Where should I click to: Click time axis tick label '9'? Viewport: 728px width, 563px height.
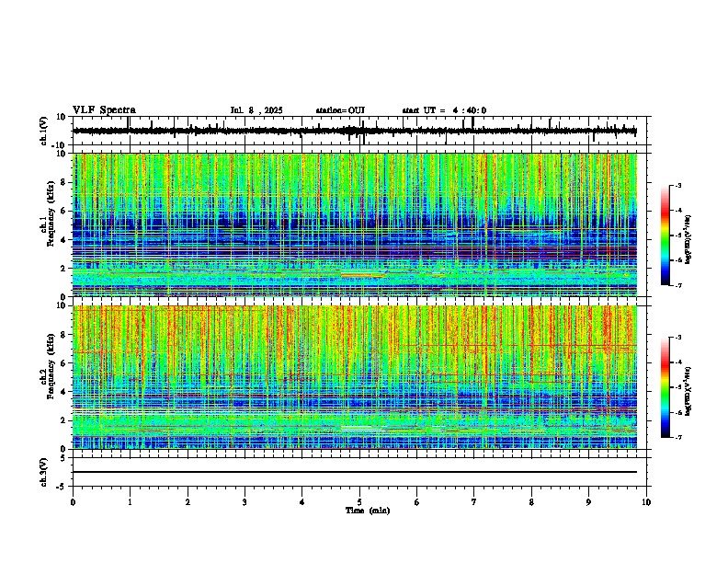click(x=588, y=502)
